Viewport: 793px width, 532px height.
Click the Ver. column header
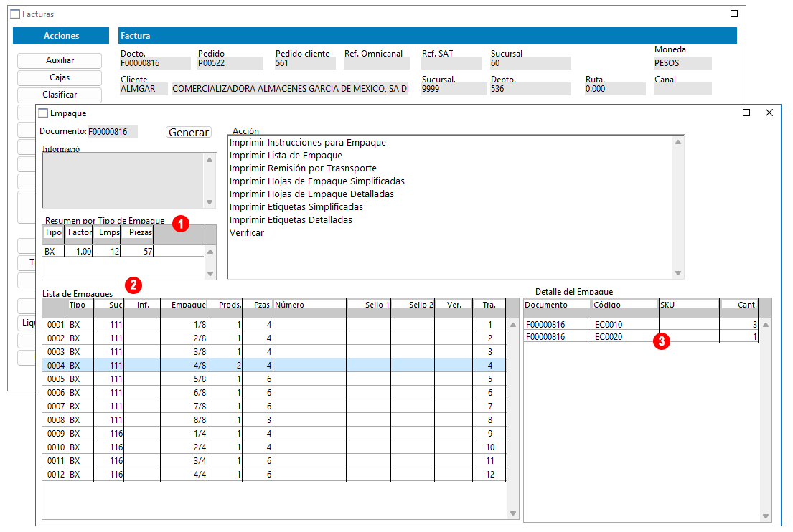[454, 305]
